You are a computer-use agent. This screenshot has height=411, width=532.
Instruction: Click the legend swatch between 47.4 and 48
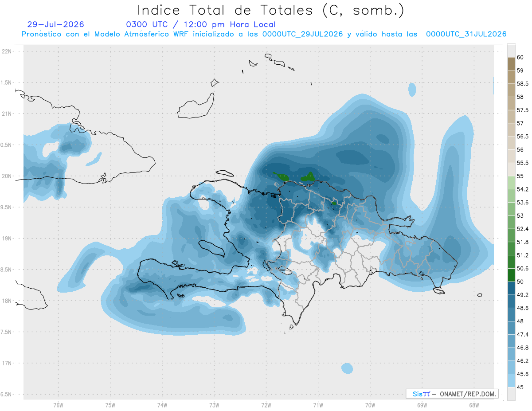[511, 328]
